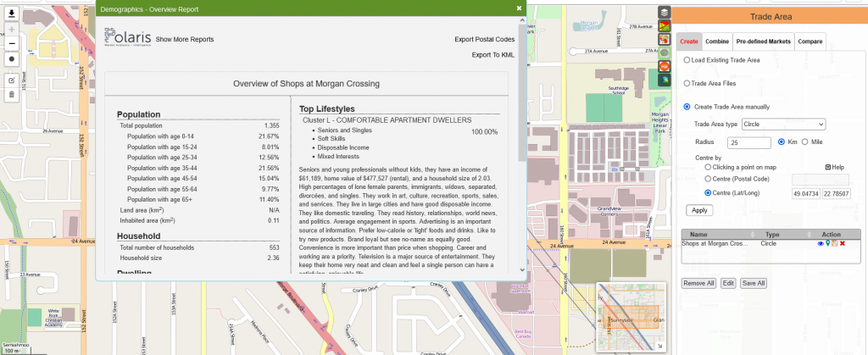Activate the edit shapes map tool

click(x=12, y=80)
